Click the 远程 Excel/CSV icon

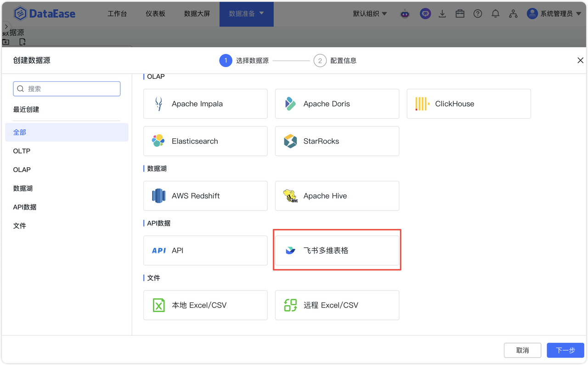(290, 305)
